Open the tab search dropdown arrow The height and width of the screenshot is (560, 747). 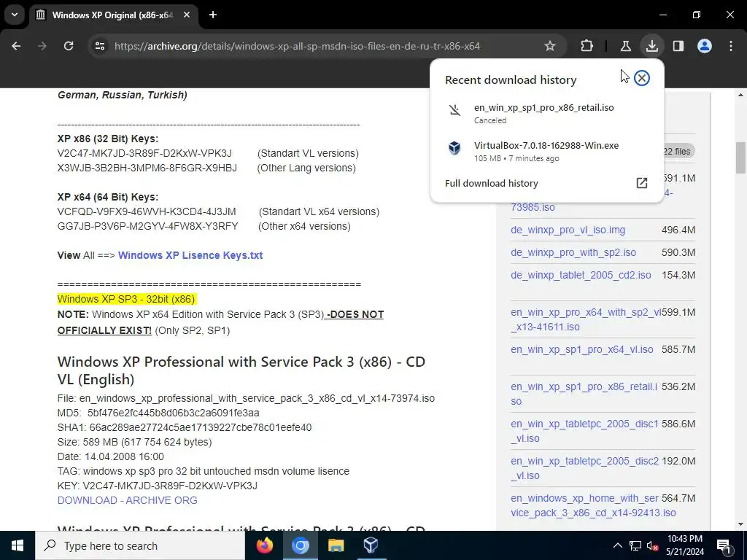pos(15,15)
